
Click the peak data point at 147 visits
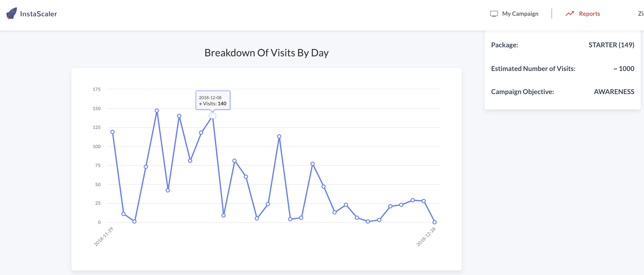pos(156,110)
